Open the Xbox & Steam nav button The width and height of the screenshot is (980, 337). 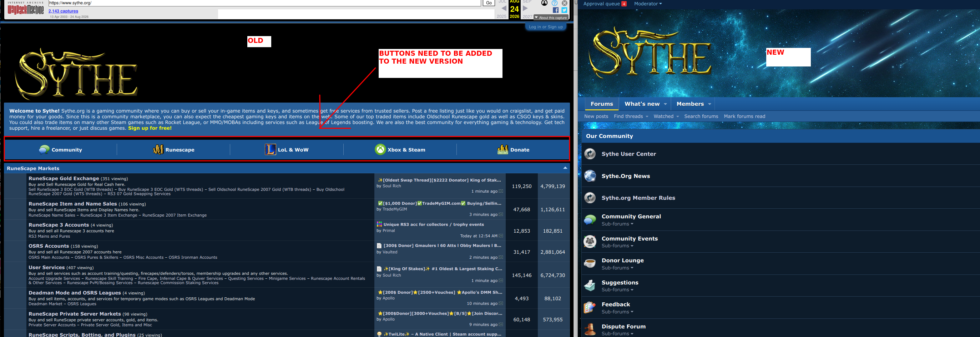click(x=400, y=150)
